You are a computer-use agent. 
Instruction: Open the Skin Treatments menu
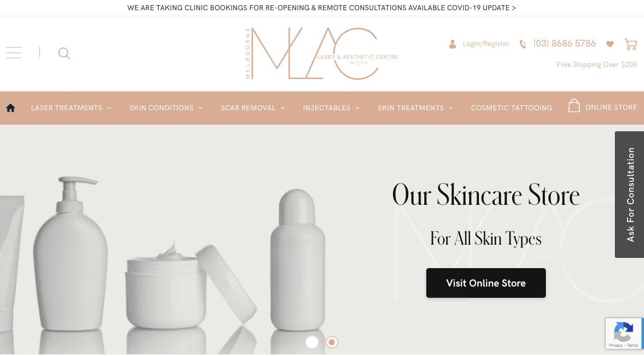(415, 108)
